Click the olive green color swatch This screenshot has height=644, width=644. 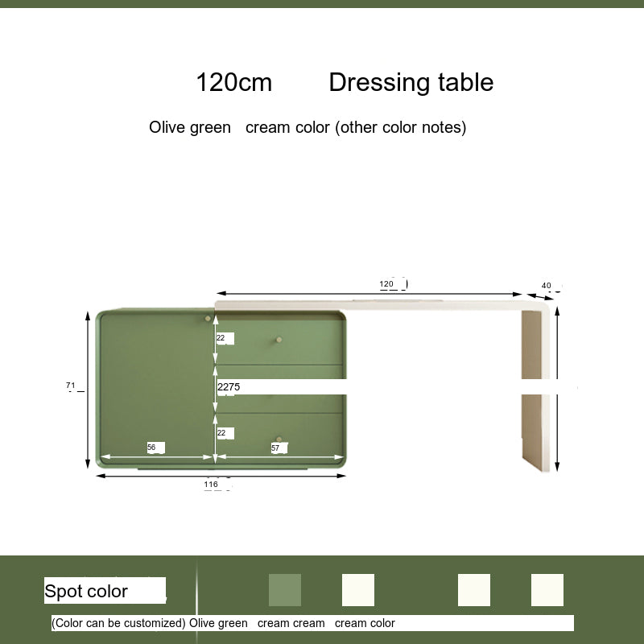(284, 590)
